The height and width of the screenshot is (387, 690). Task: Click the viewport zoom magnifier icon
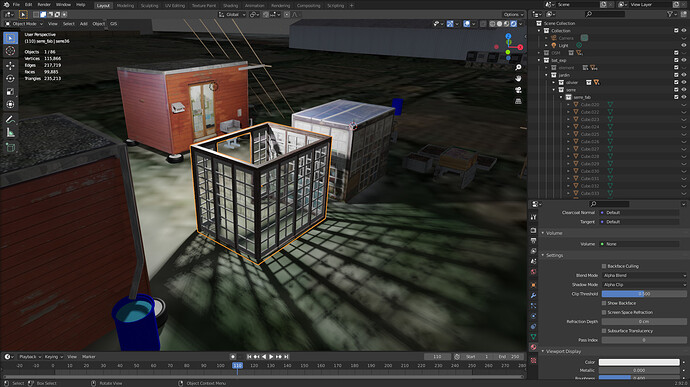[x=518, y=67]
